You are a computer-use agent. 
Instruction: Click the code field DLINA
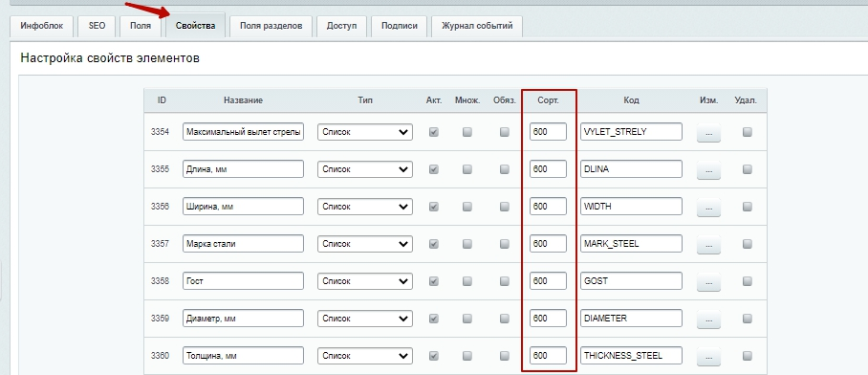click(x=631, y=169)
